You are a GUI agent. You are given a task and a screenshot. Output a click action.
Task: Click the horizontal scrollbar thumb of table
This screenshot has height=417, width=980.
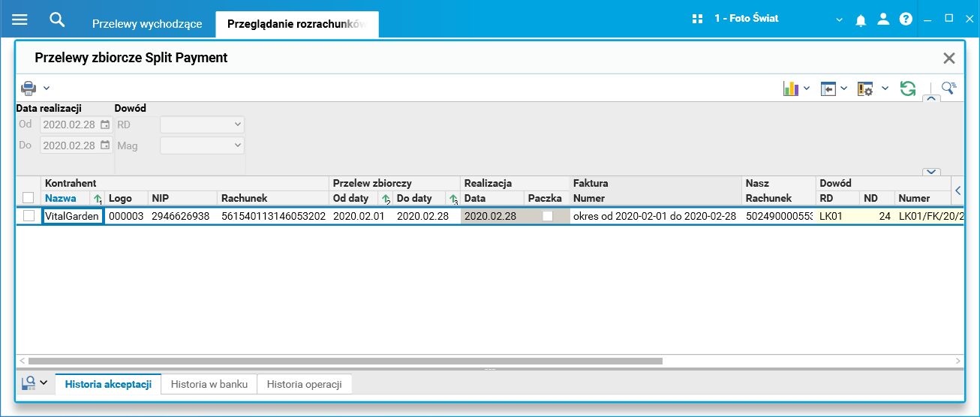345,361
